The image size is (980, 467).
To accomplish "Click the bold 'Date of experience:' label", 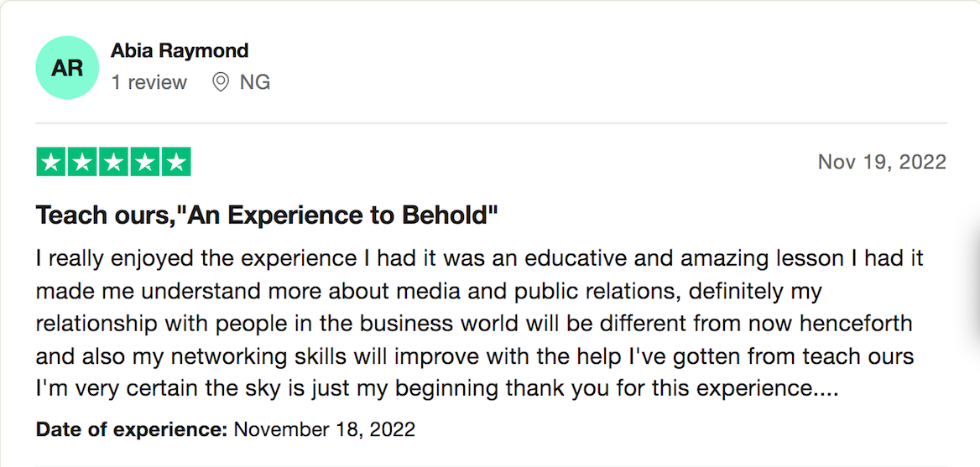I will click(131, 429).
